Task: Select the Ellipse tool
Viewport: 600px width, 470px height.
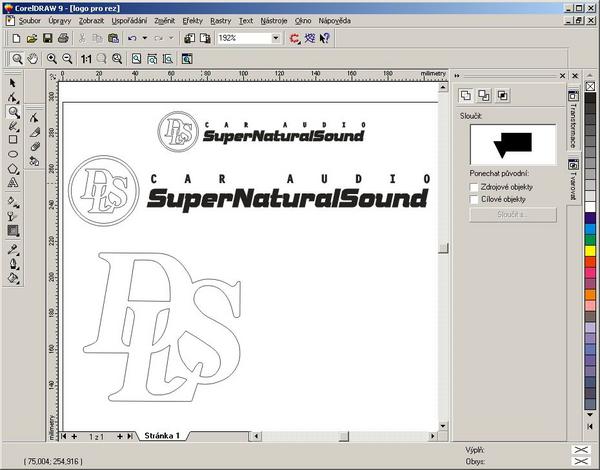Action: (x=13, y=154)
